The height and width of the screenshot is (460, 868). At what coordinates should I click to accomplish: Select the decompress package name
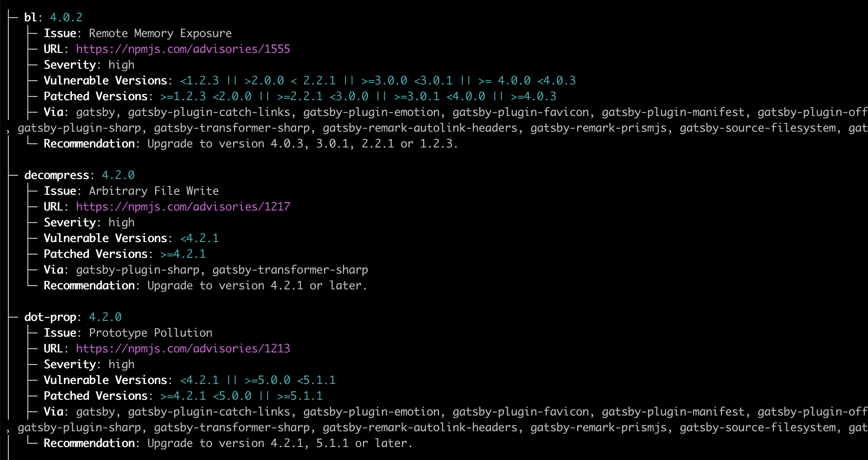click(x=57, y=175)
